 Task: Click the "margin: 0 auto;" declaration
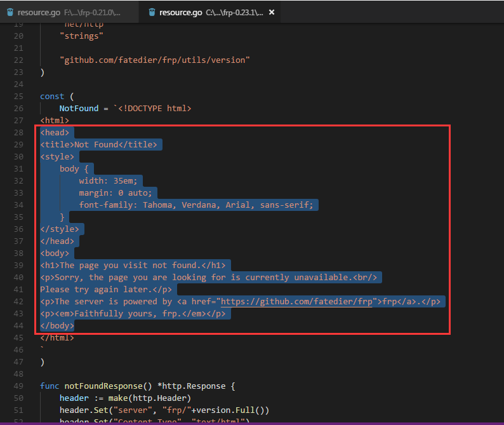117,193
